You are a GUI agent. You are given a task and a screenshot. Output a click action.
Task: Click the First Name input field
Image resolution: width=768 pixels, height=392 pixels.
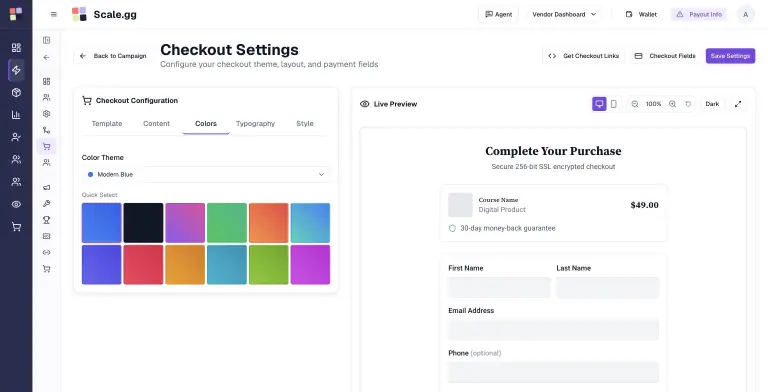499,288
